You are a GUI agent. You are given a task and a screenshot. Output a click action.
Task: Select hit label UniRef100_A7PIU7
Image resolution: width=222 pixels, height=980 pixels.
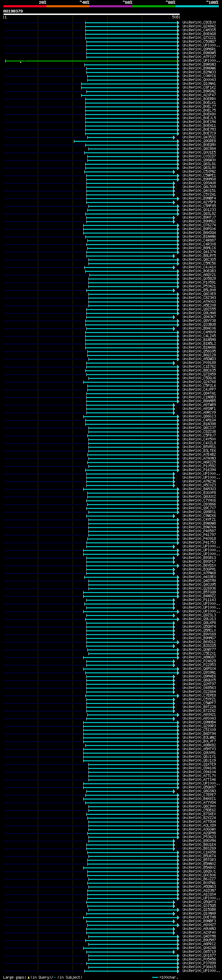[199, 57]
